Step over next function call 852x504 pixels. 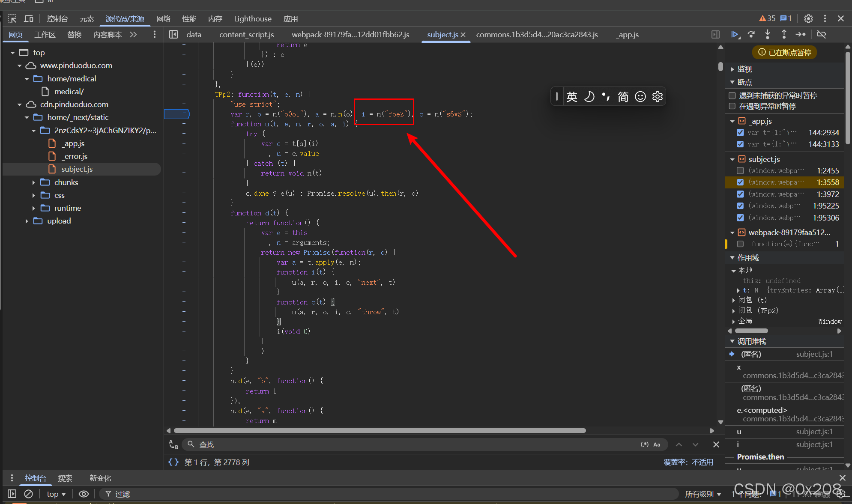coord(751,34)
